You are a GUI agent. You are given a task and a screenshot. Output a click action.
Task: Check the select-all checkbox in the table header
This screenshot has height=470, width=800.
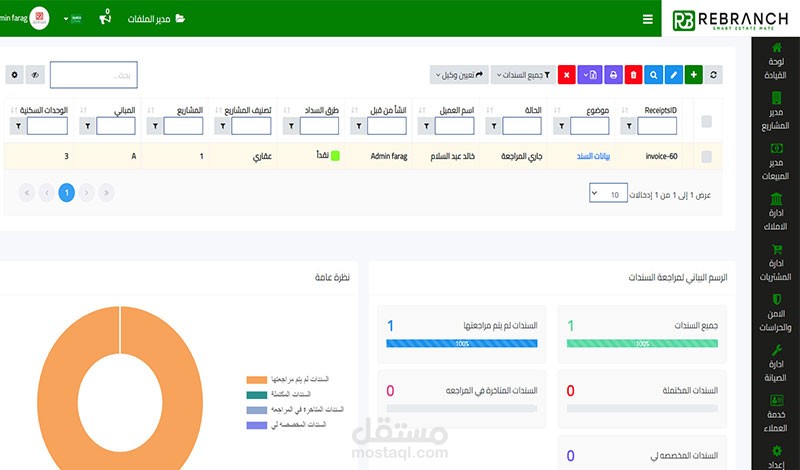pos(707,121)
